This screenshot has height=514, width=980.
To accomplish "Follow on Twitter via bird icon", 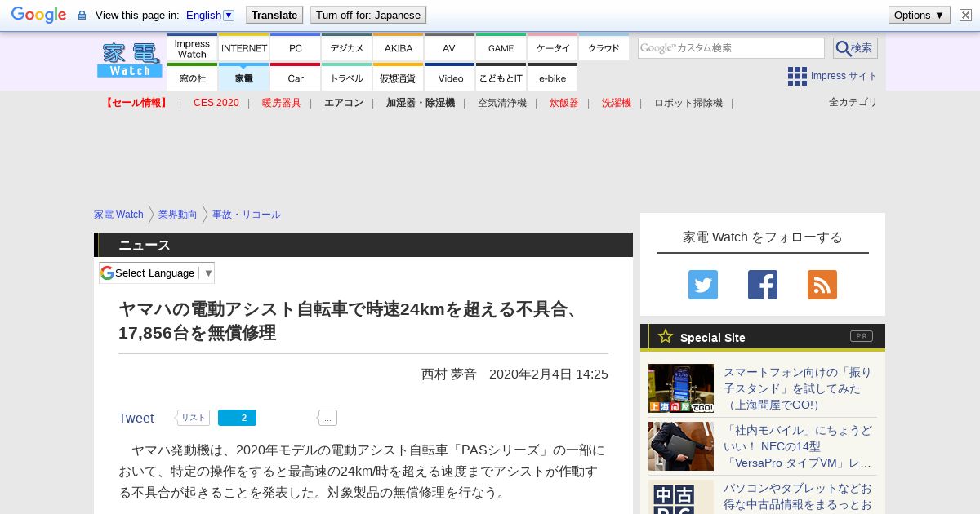I will (703, 285).
